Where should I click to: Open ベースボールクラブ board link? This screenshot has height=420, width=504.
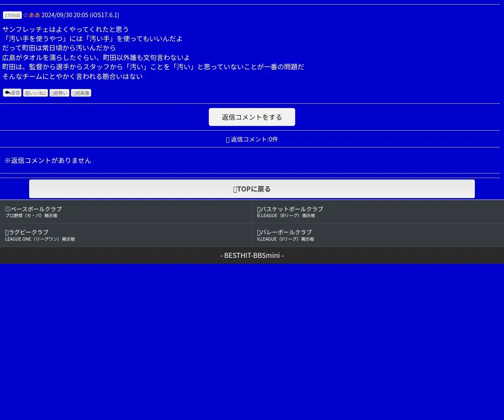(126, 212)
